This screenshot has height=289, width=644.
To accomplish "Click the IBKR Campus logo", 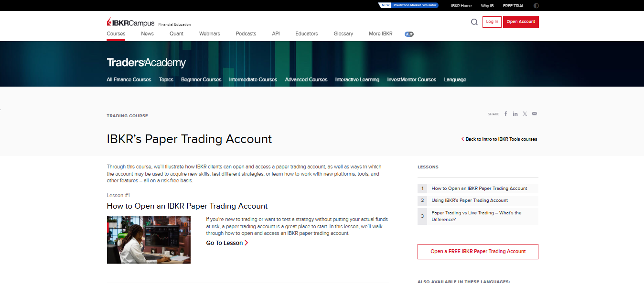I will [131, 22].
